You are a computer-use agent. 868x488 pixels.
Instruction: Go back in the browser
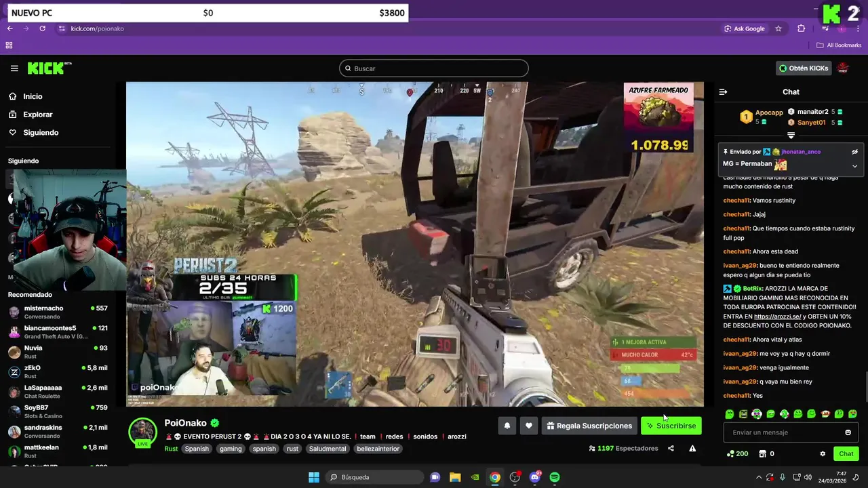coord(9,28)
